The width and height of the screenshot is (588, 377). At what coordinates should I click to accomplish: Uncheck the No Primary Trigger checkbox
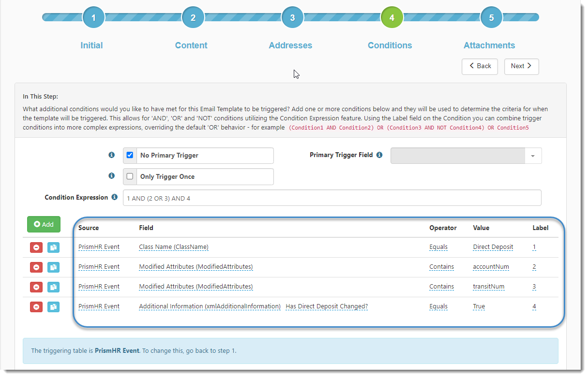tap(130, 156)
